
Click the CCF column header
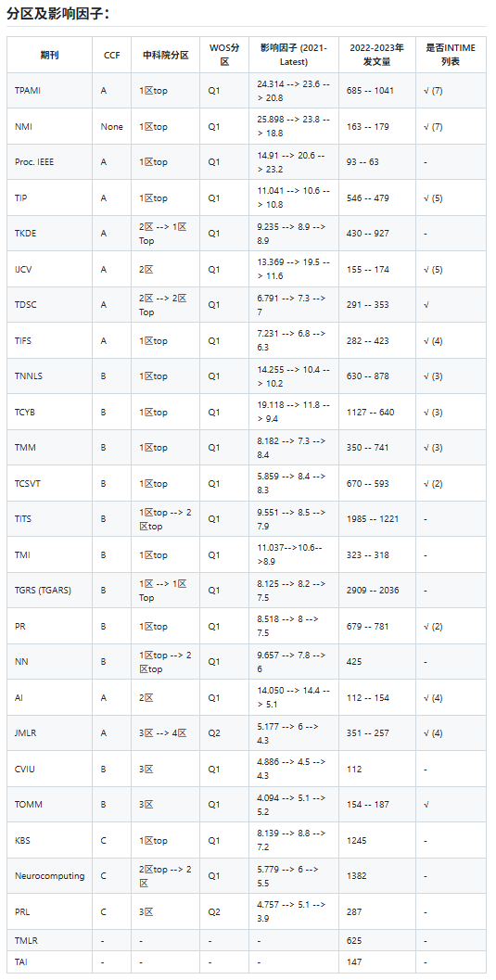tap(112, 55)
